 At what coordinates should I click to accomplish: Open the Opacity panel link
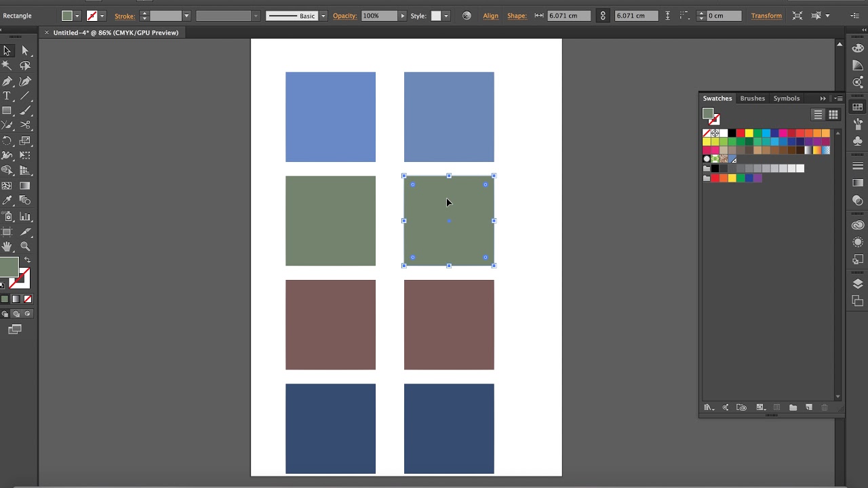point(344,16)
